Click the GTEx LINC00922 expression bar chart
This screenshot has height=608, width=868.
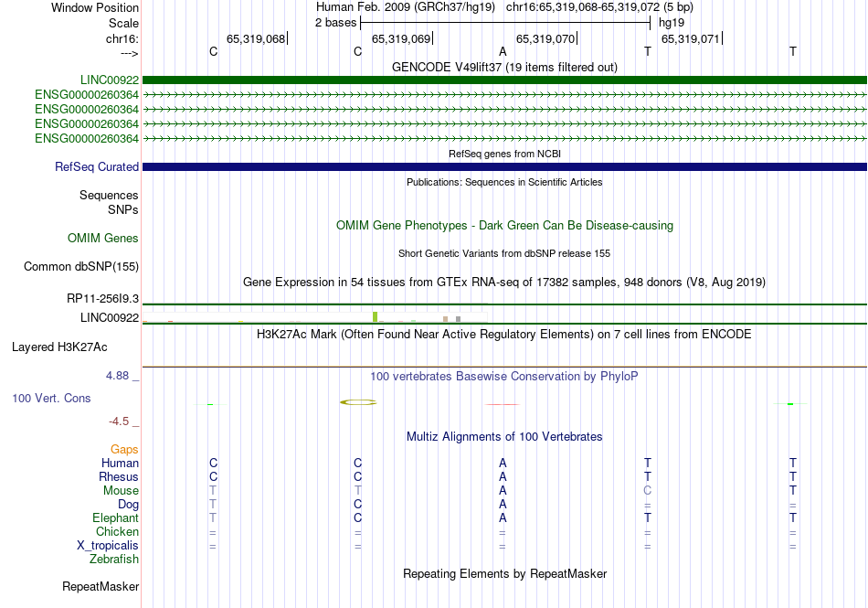coord(314,317)
